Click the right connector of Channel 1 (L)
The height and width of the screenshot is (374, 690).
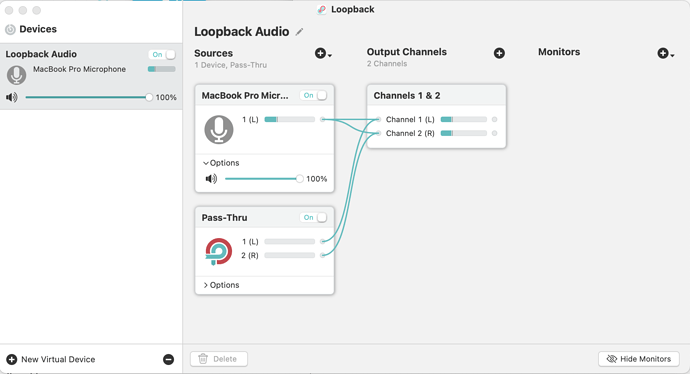(495, 119)
